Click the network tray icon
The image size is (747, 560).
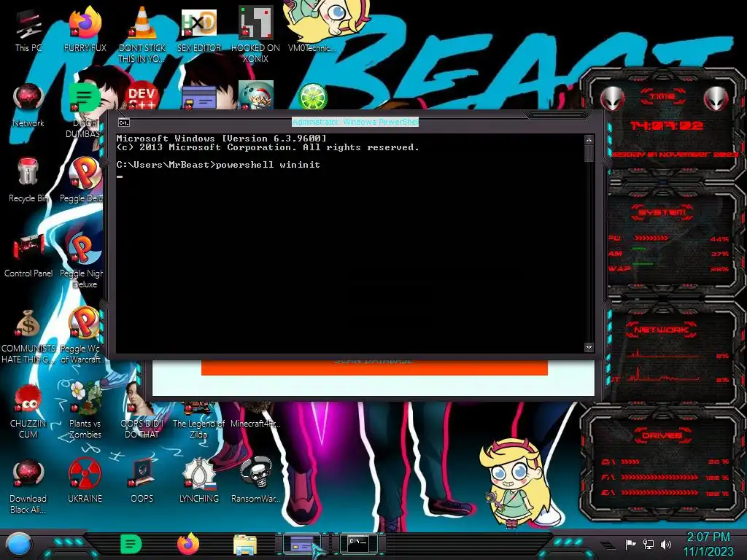pyautogui.click(x=649, y=544)
